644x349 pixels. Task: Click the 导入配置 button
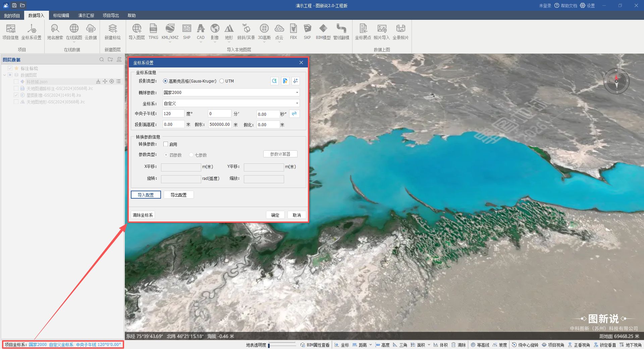(146, 195)
